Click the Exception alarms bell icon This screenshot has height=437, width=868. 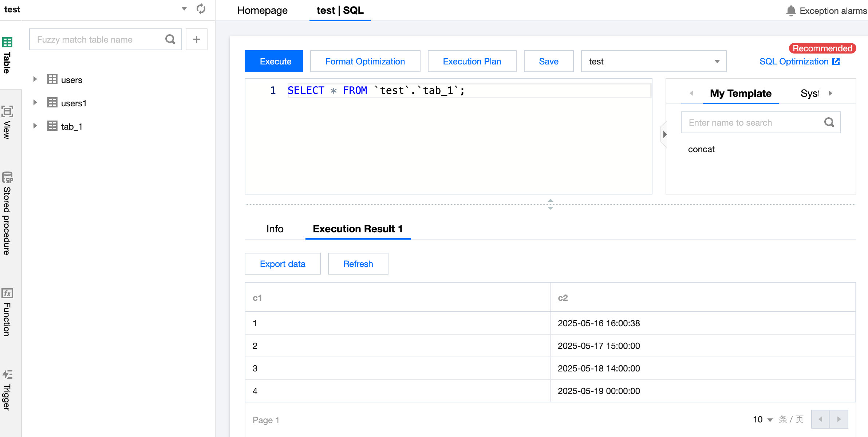pos(791,11)
